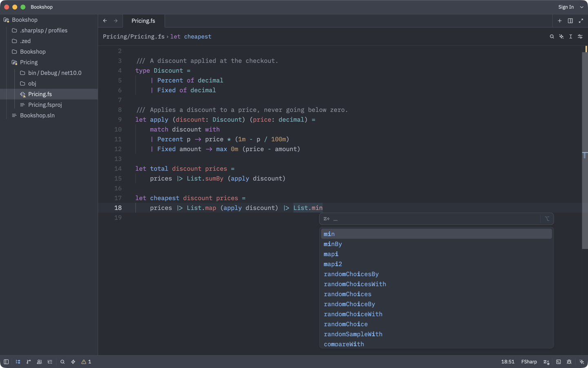Open the edit prediction menu in status bar
Image resolution: width=588 pixels, height=368 pixels.
[546, 362]
